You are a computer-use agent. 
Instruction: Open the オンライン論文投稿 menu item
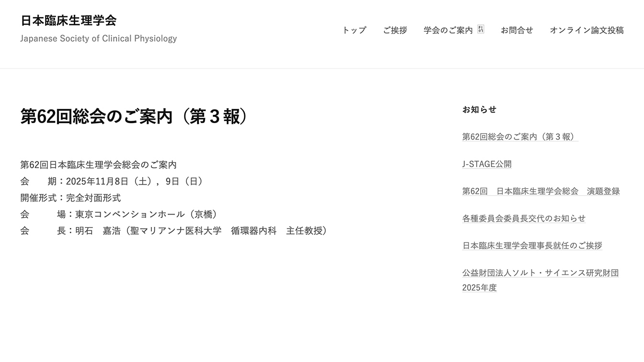click(586, 30)
